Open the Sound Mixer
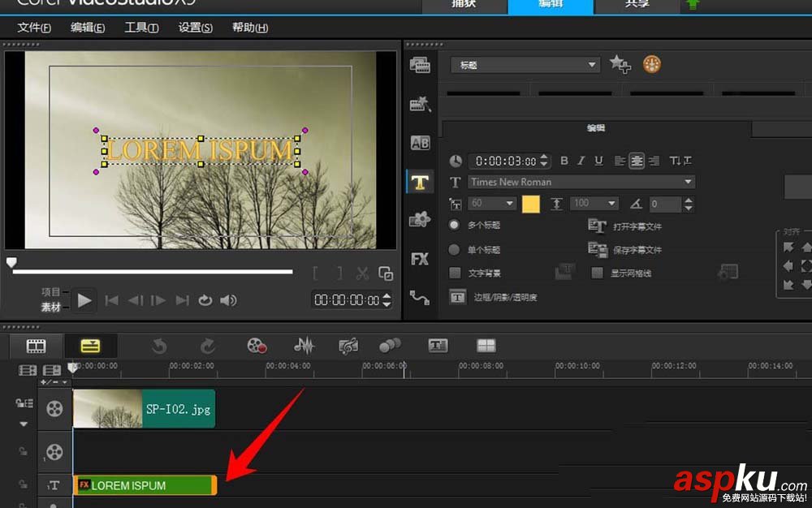This screenshot has height=508, width=812. click(x=304, y=346)
